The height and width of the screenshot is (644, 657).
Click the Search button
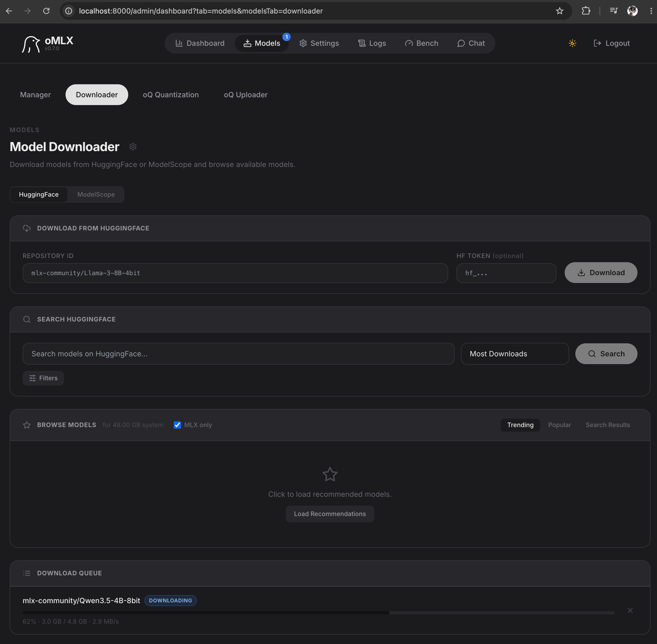[x=606, y=354]
